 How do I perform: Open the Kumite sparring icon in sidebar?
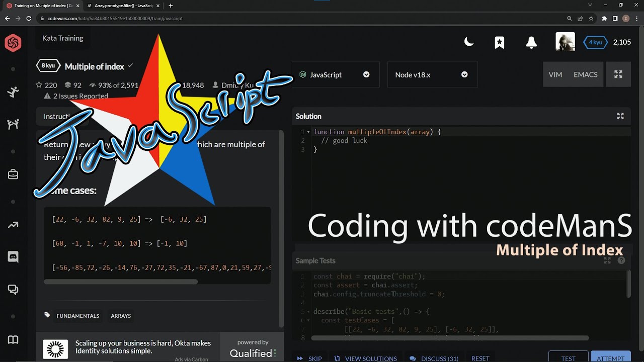click(x=13, y=125)
